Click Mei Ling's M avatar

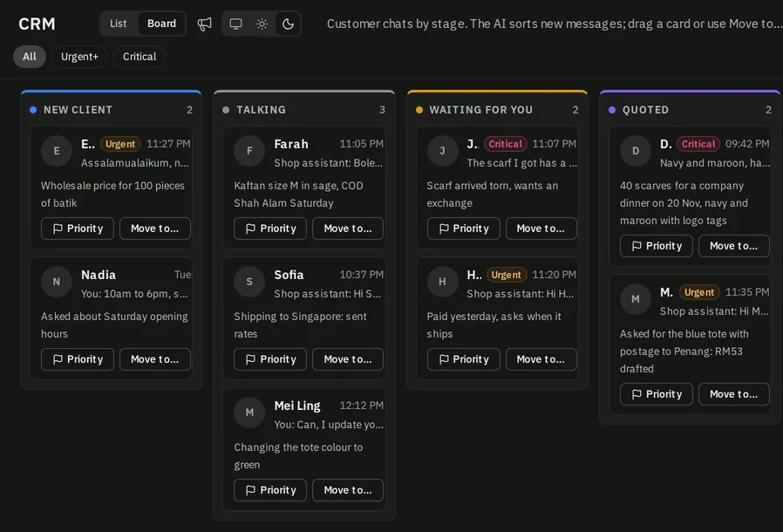click(249, 413)
